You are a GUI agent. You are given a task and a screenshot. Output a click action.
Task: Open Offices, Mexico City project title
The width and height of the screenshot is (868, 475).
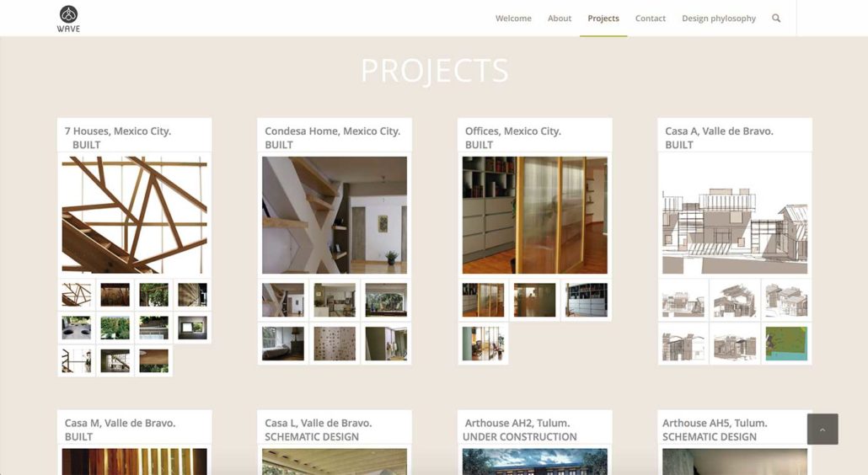click(x=512, y=131)
